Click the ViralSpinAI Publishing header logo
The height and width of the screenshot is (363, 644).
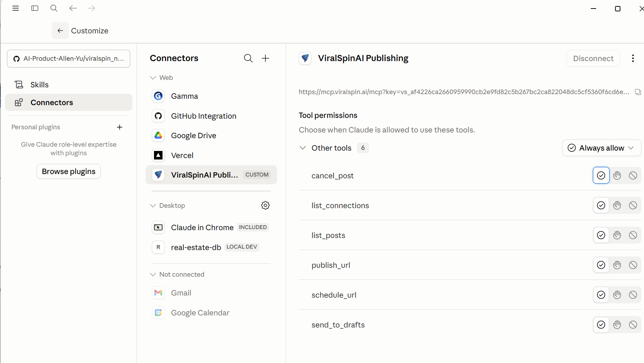305,58
